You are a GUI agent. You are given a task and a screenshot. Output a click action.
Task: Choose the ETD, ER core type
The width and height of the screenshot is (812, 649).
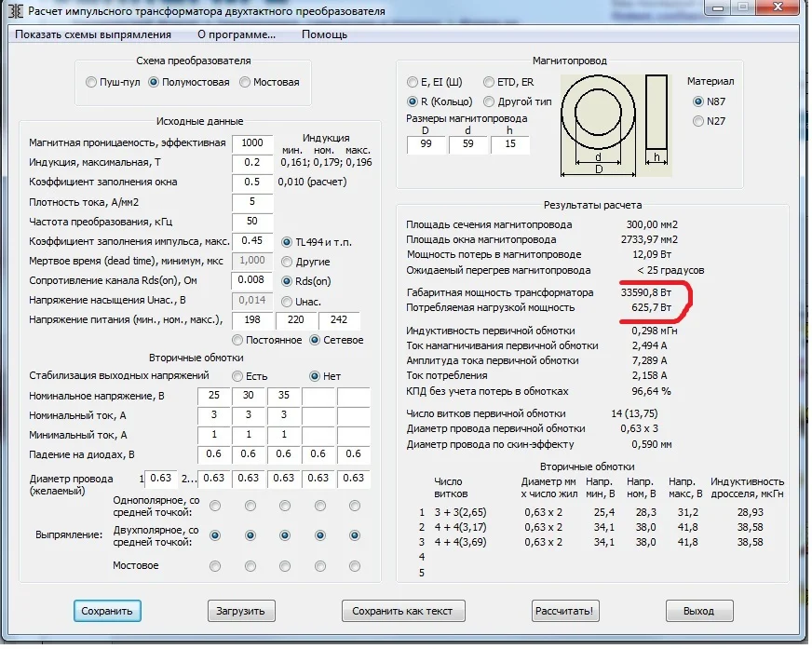490,82
